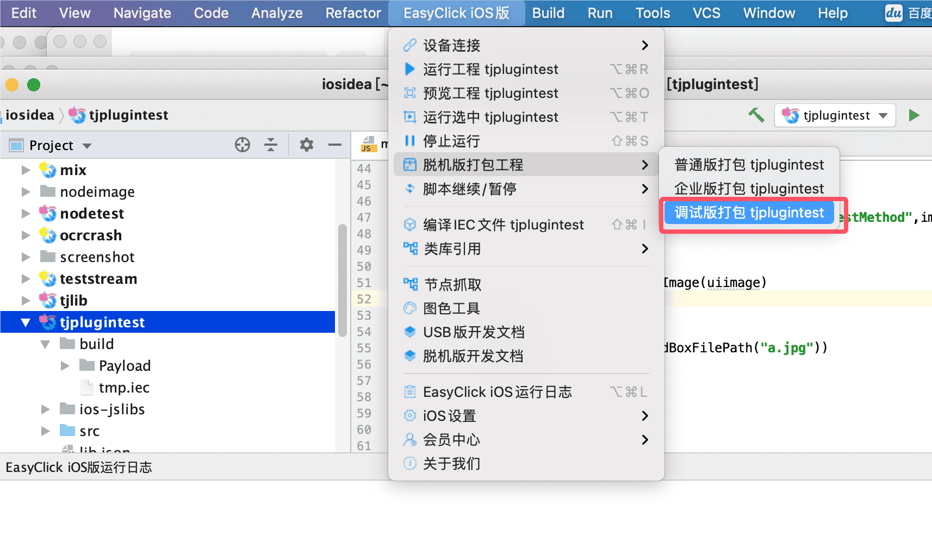
Task: Click the 类库引用 tree icon
Action: 410,248
